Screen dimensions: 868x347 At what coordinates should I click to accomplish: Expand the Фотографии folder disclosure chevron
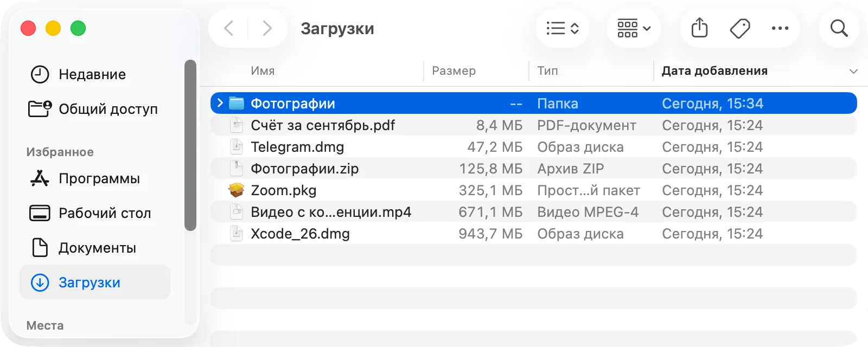point(220,103)
